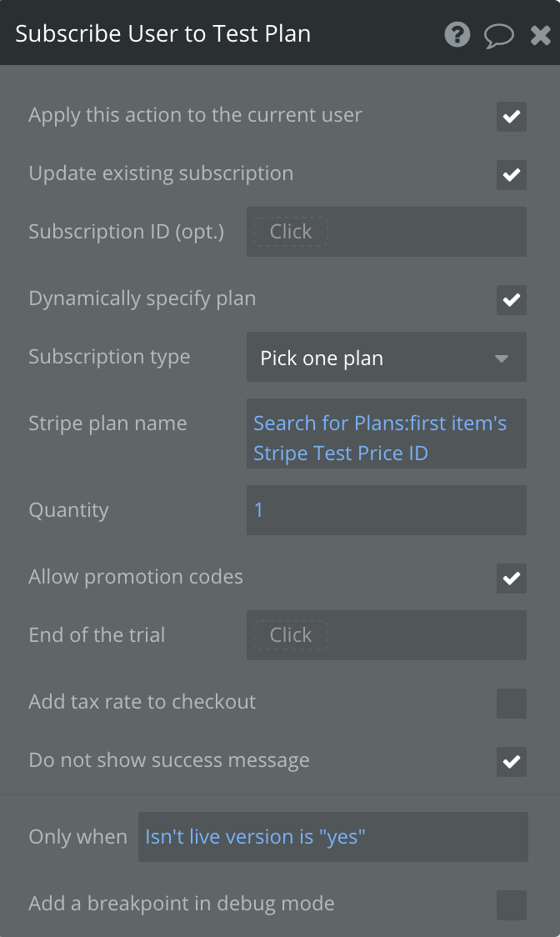Toggle Do not show success message

click(511, 762)
